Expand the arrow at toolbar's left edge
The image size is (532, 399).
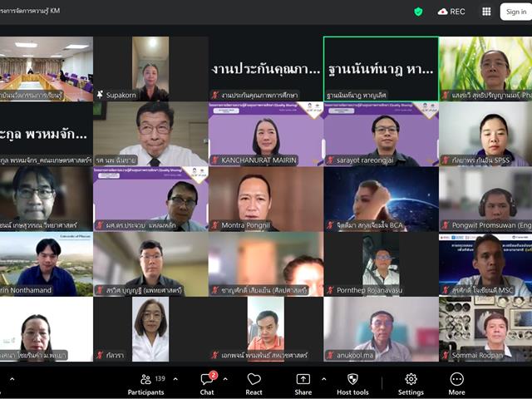12,379
